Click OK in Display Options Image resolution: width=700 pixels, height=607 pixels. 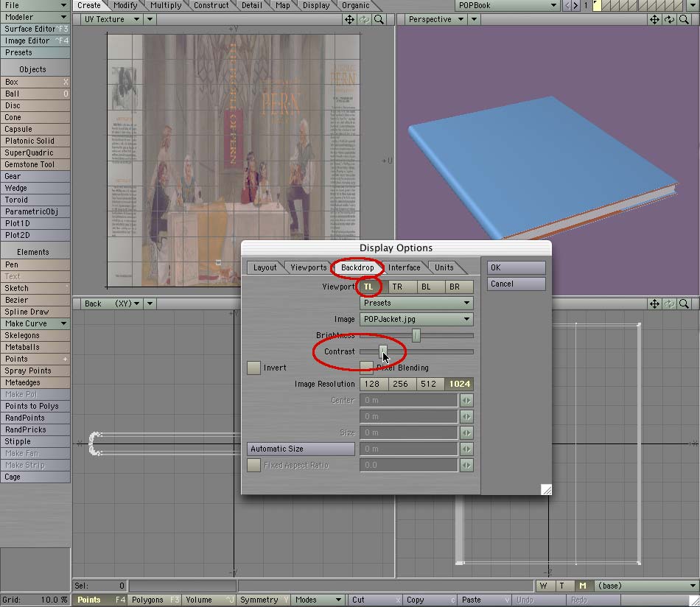(x=516, y=267)
